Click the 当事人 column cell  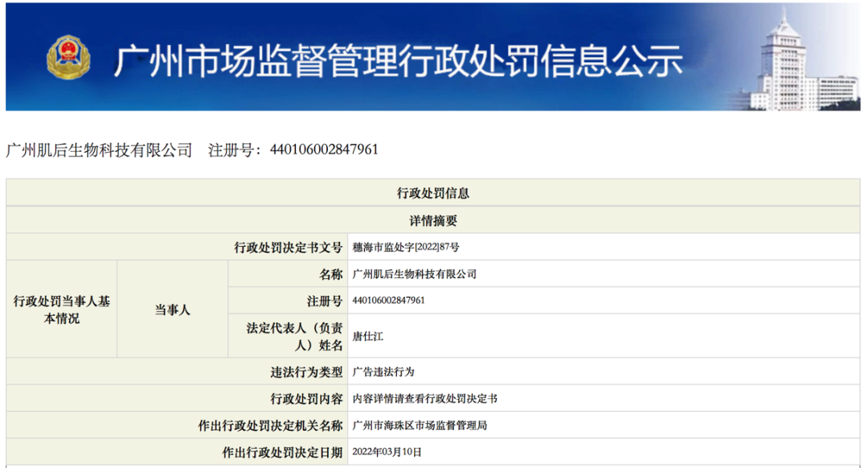pyautogui.click(x=173, y=310)
